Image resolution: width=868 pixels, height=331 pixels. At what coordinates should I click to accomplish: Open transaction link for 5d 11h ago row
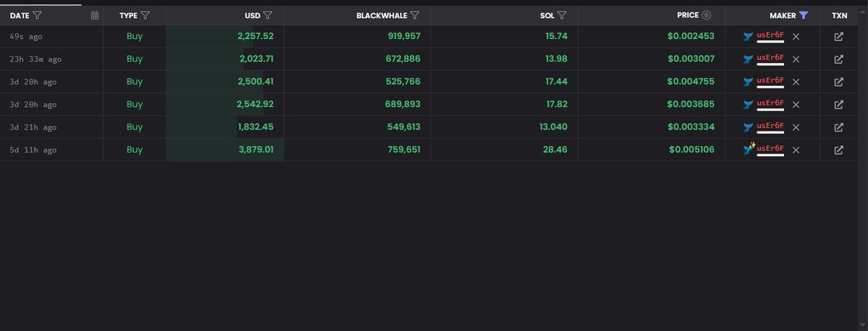tap(839, 150)
